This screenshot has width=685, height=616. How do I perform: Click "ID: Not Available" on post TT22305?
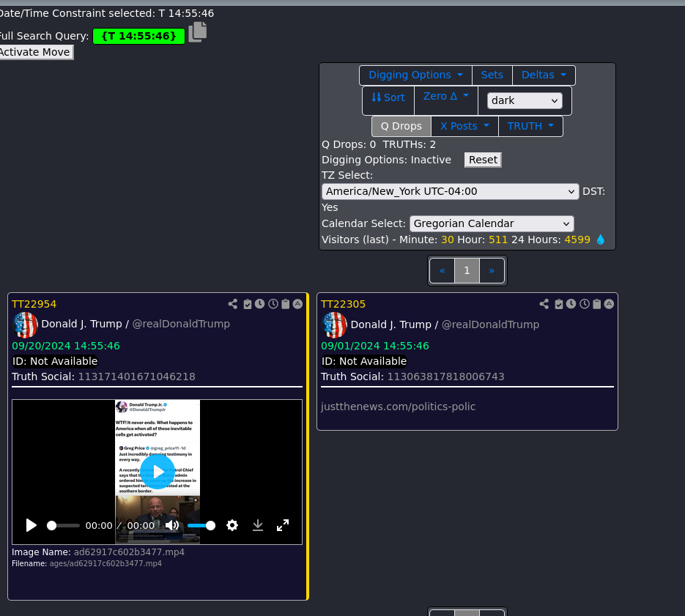pos(364,361)
